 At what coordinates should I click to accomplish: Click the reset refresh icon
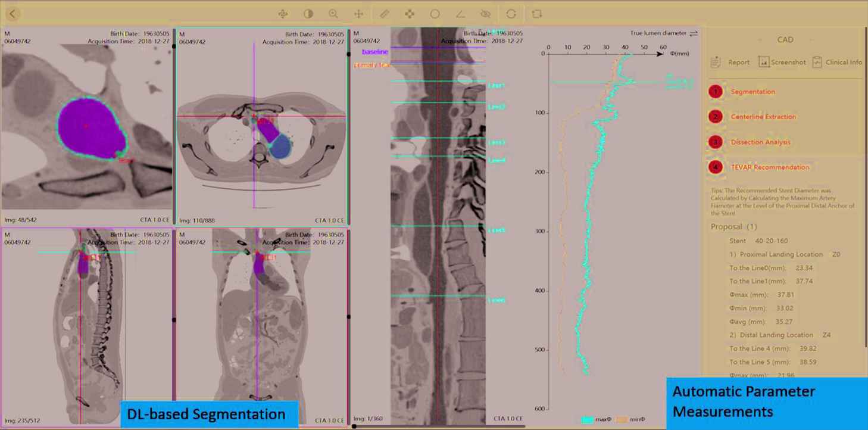[x=511, y=14]
